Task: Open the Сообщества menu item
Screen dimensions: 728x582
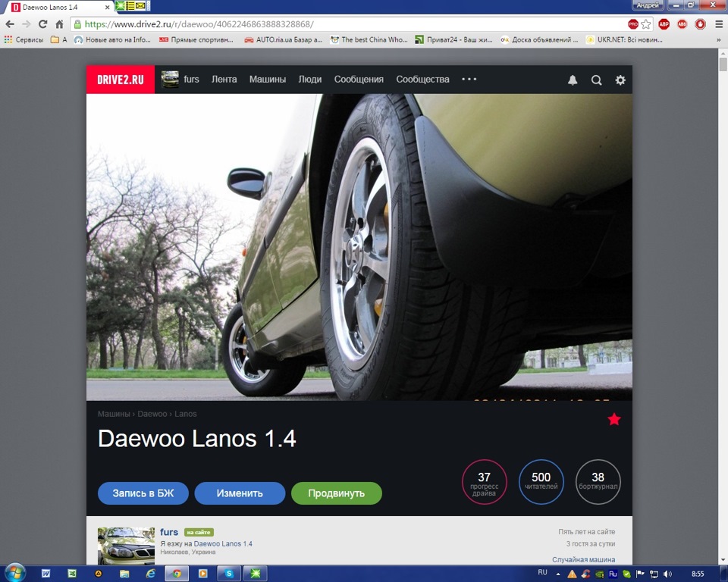Action: 422,80
